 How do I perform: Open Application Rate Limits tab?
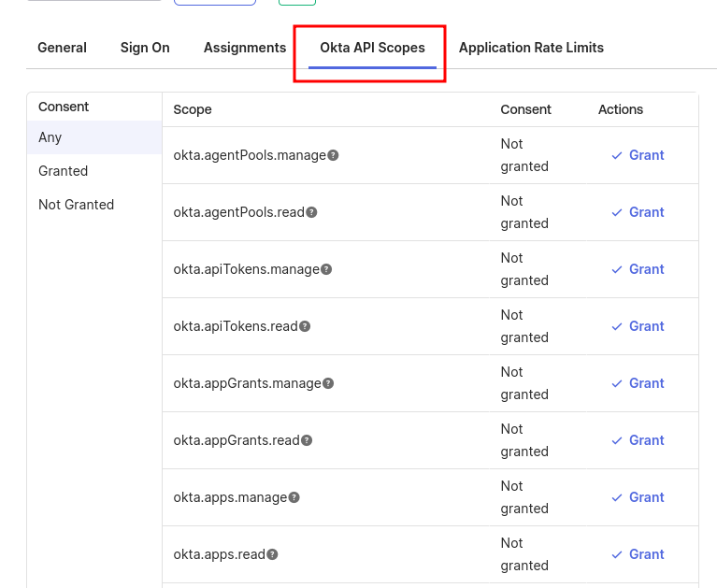click(531, 48)
